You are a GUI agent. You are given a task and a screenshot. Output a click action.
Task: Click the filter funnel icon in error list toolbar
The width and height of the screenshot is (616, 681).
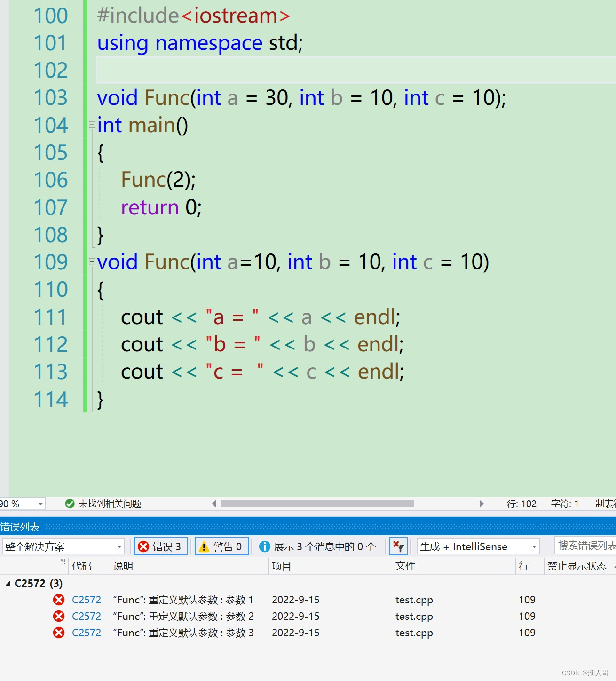click(398, 546)
